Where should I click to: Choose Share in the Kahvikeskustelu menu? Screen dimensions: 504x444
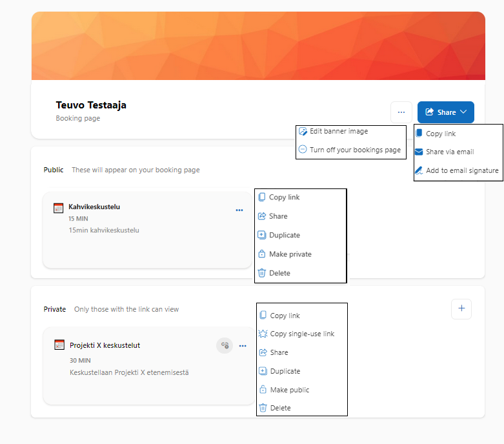coord(278,216)
